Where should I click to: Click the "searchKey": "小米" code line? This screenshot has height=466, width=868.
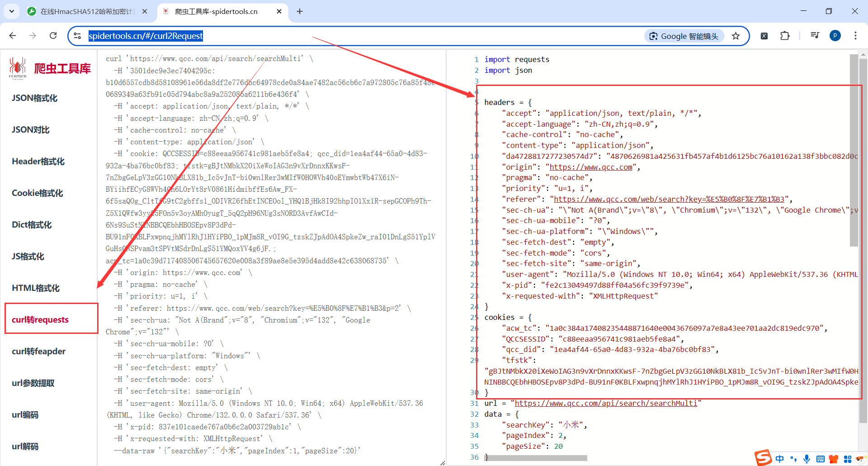tap(544, 425)
